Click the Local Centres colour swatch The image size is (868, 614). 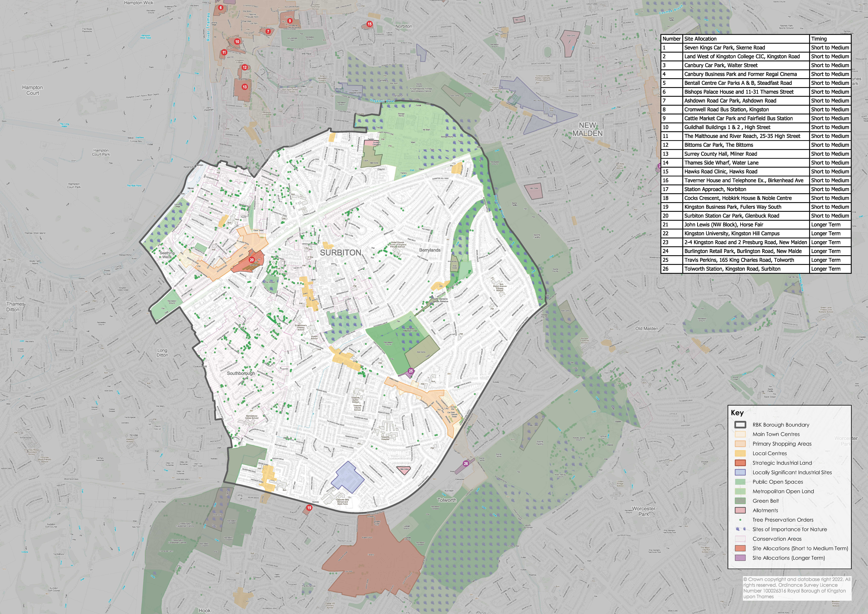[740, 453]
